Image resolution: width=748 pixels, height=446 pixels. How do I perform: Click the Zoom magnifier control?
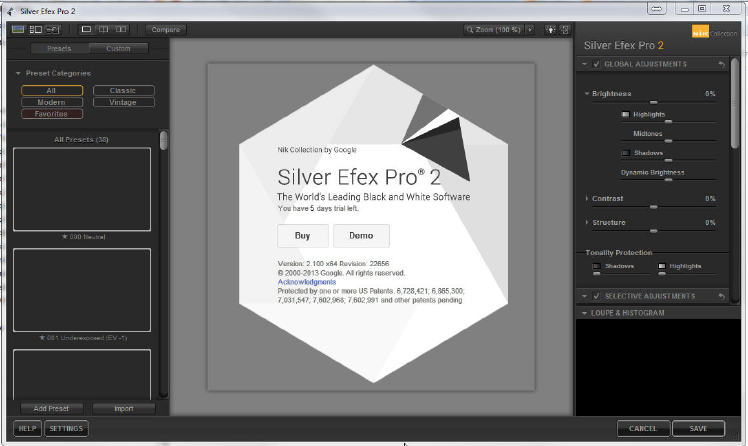[x=493, y=30]
